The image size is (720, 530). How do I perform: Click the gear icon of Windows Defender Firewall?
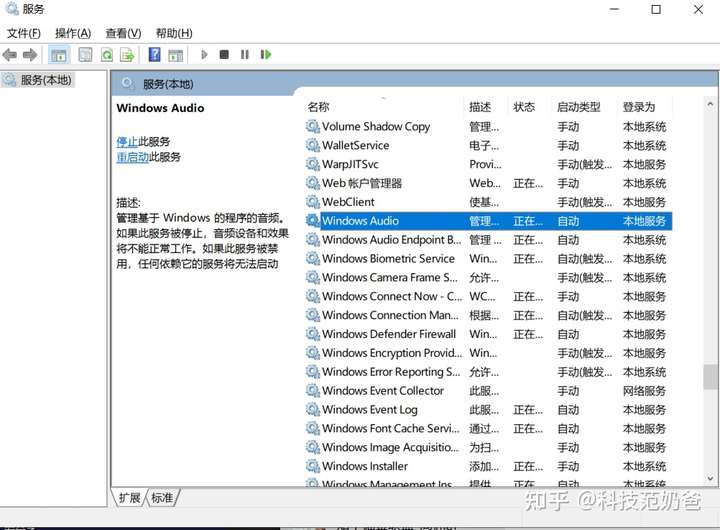(x=313, y=334)
